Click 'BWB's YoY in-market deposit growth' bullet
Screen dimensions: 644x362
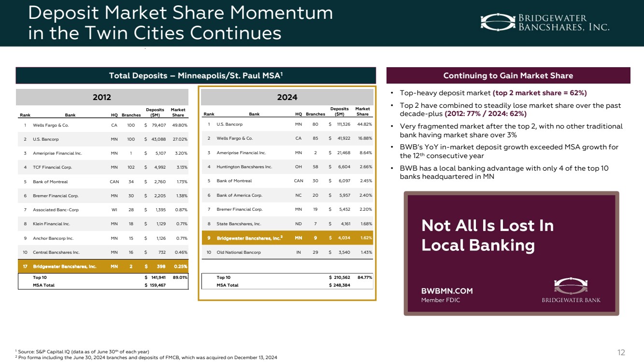(x=509, y=151)
